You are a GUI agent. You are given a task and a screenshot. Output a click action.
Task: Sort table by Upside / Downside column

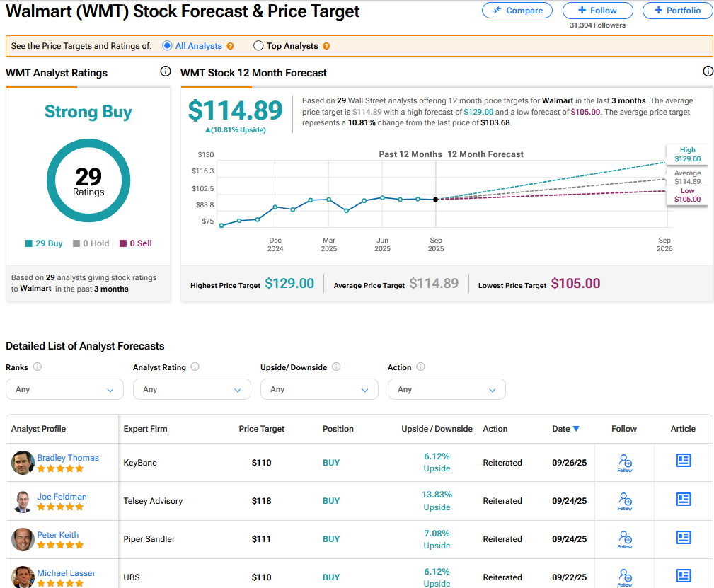click(437, 429)
